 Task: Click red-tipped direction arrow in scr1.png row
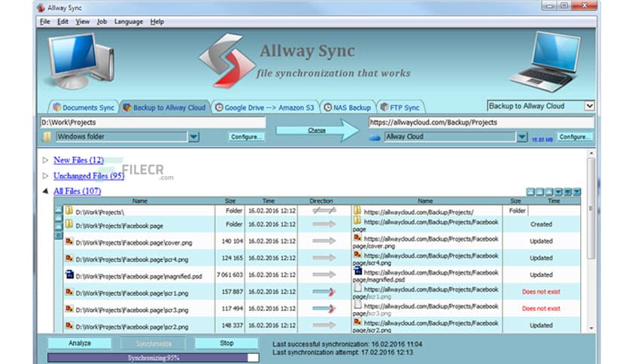[x=324, y=292]
